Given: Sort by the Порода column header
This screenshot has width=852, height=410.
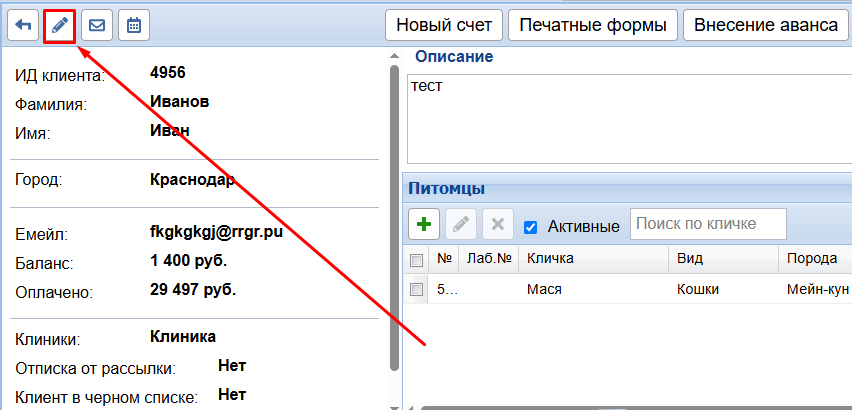Looking at the screenshot, I should coord(815,259).
